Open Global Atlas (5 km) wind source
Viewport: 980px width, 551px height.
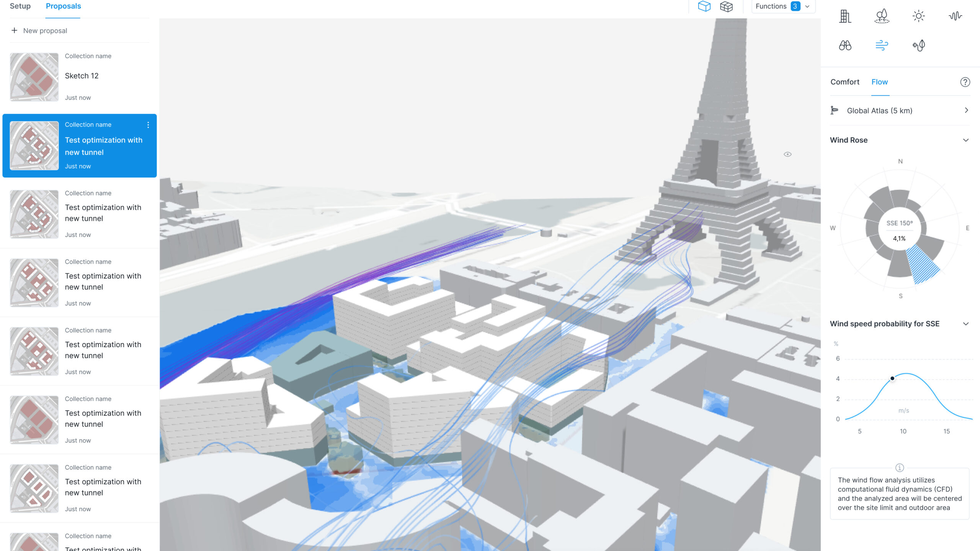point(900,111)
